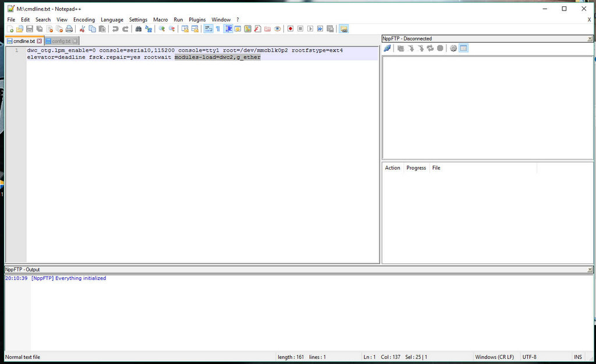Toggle NppFTP message window button
The height and width of the screenshot is (364, 596).
(464, 48)
